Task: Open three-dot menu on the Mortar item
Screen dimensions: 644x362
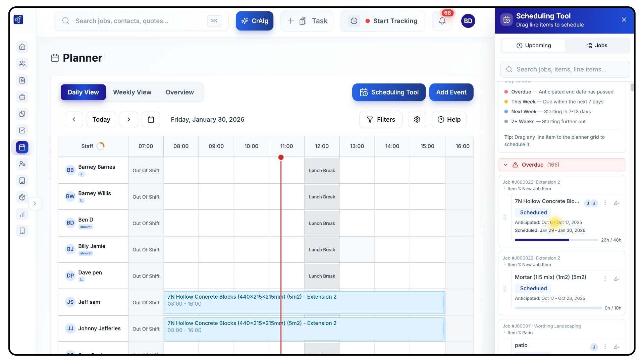Action: pyautogui.click(x=605, y=279)
